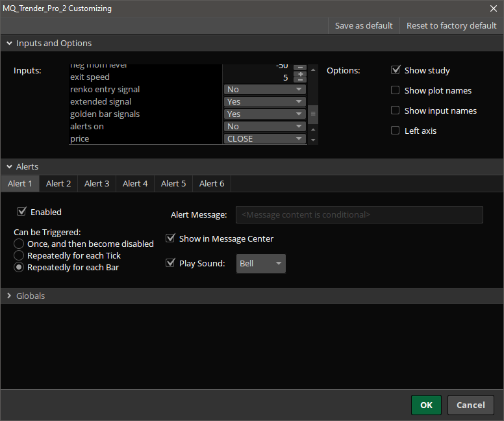Switch to the Alert 4 tab
The height and width of the screenshot is (421, 504).
click(x=135, y=183)
